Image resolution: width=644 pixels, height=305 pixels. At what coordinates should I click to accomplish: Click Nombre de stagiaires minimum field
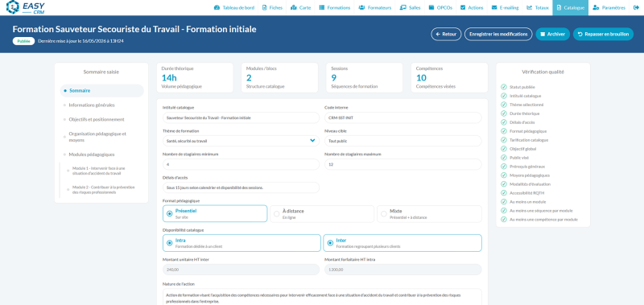point(241,164)
